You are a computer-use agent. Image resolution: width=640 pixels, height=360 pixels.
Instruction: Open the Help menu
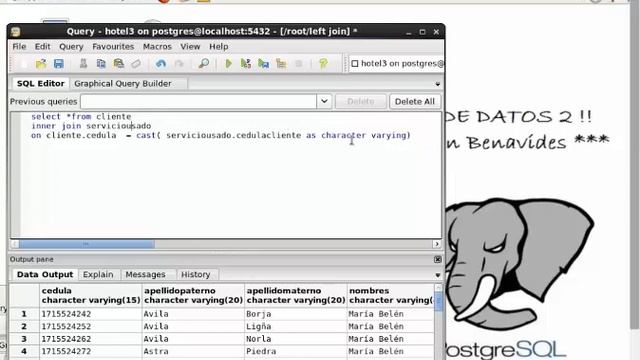tap(219, 47)
